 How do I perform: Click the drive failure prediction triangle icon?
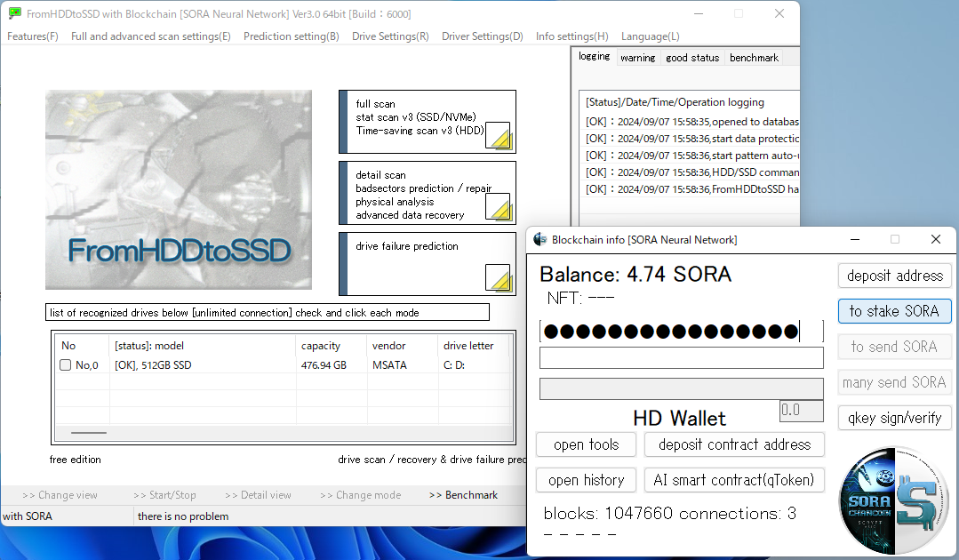tap(499, 278)
